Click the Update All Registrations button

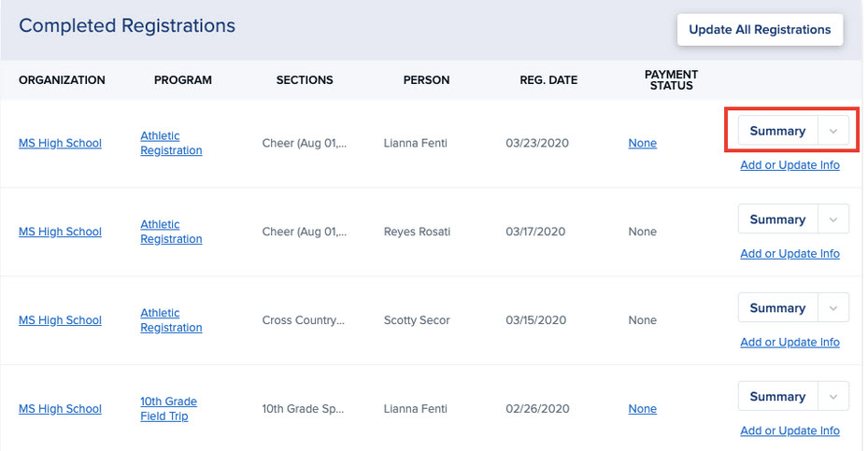(760, 29)
